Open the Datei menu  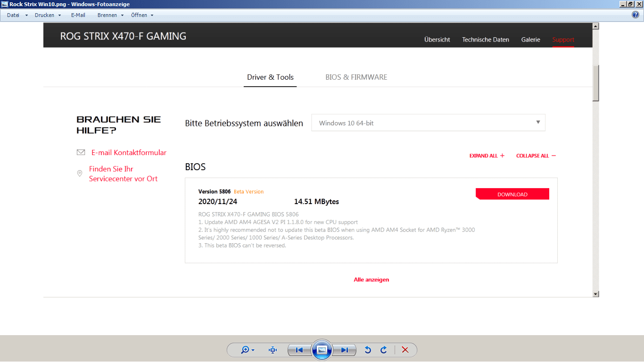pyautogui.click(x=17, y=15)
